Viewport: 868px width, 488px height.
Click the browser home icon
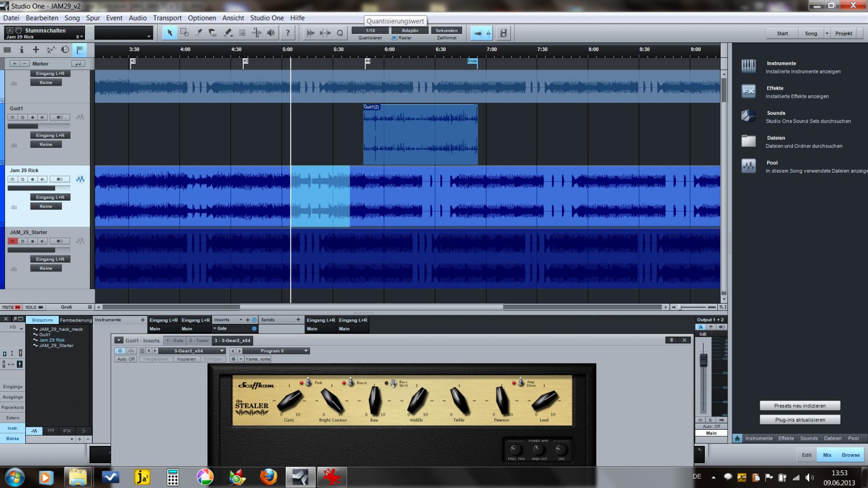point(737,438)
